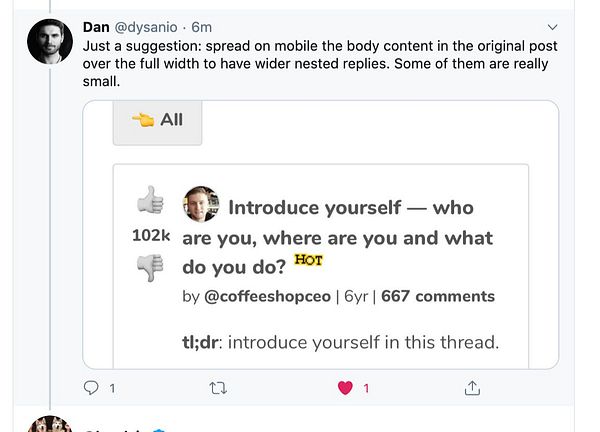
Task: Click the tl;dr summary text in the image
Action: pyautogui.click(x=340, y=343)
